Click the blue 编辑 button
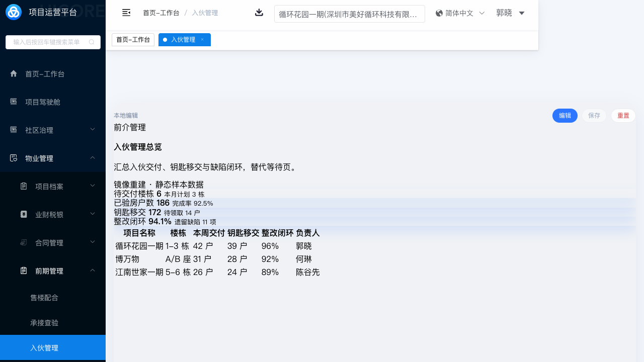Viewport: 644px width, 362px height. tap(565, 116)
